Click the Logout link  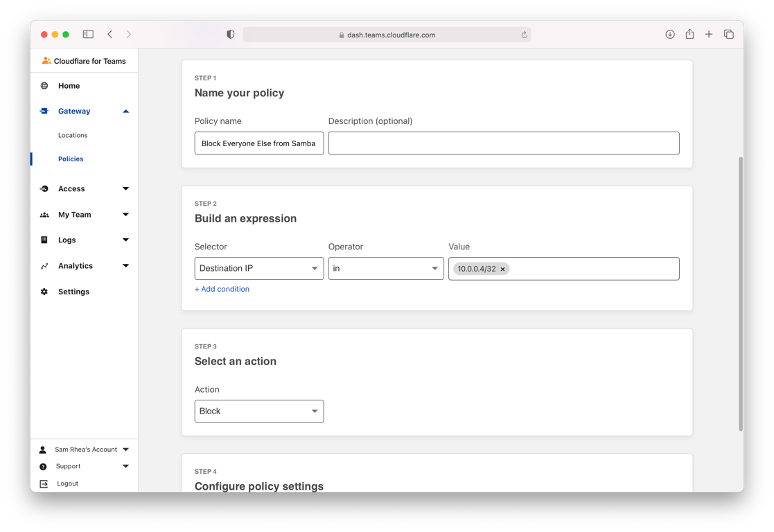tap(68, 484)
